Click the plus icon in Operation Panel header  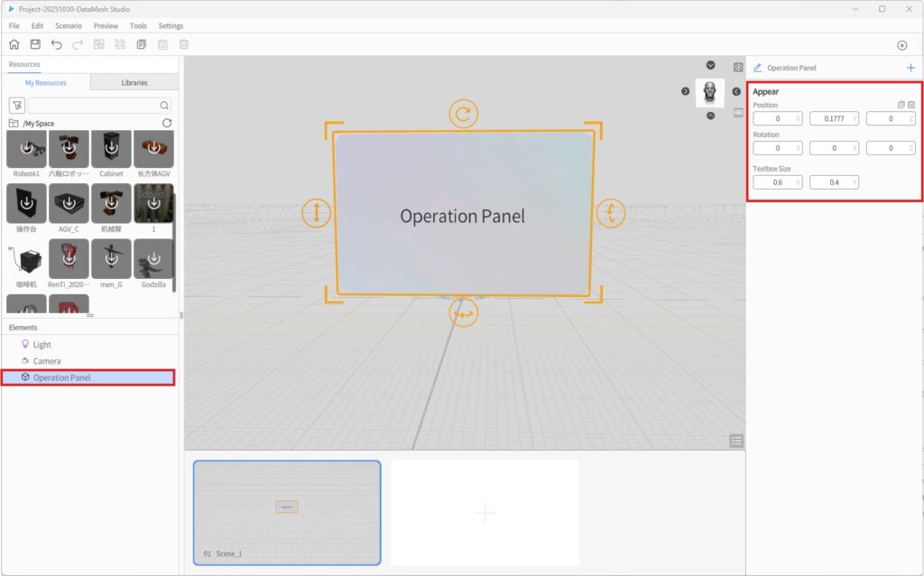[910, 68]
